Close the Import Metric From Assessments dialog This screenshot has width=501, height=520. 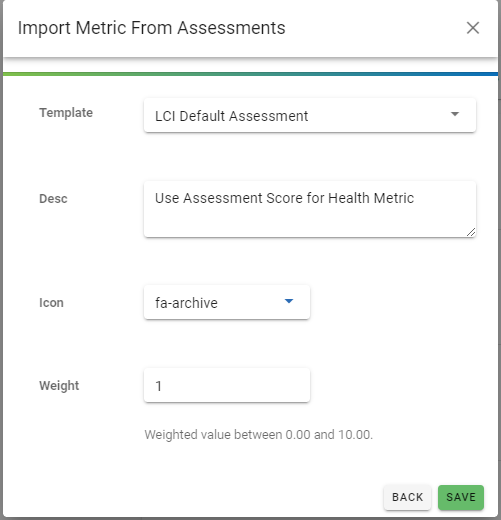click(473, 28)
